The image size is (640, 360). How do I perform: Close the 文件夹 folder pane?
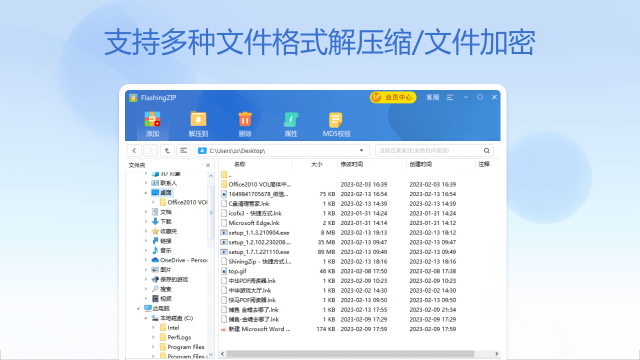[208, 165]
